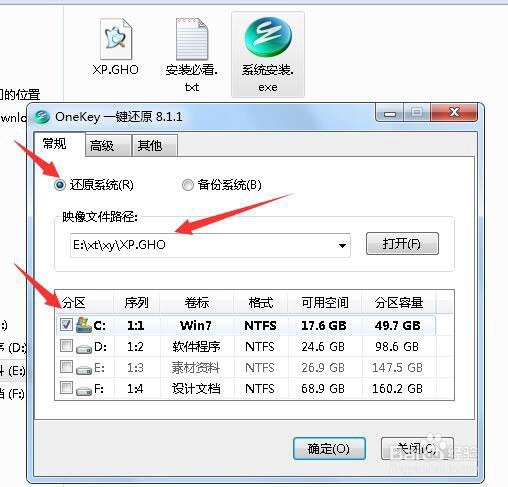Check the E: partition checkbox
Viewport: 508px width, 487px height.
(x=66, y=367)
